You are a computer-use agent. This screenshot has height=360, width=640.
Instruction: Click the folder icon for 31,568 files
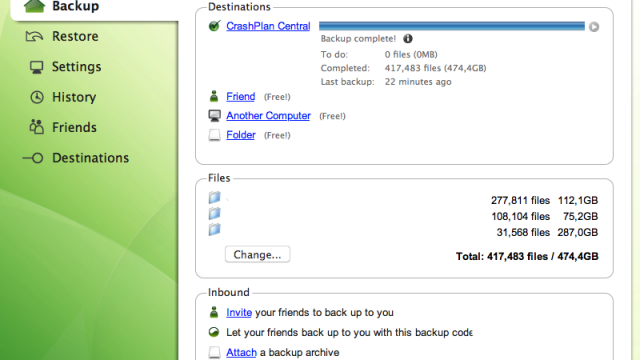(215, 229)
